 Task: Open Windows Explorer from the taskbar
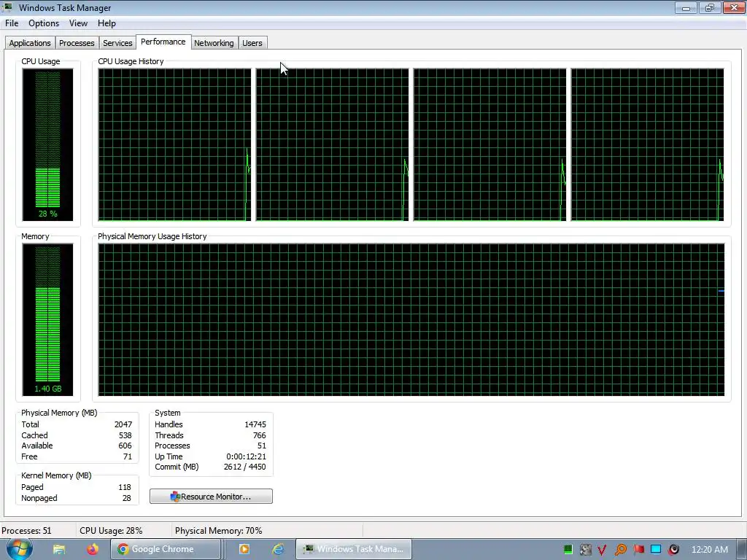pyautogui.click(x=59, y=549)
